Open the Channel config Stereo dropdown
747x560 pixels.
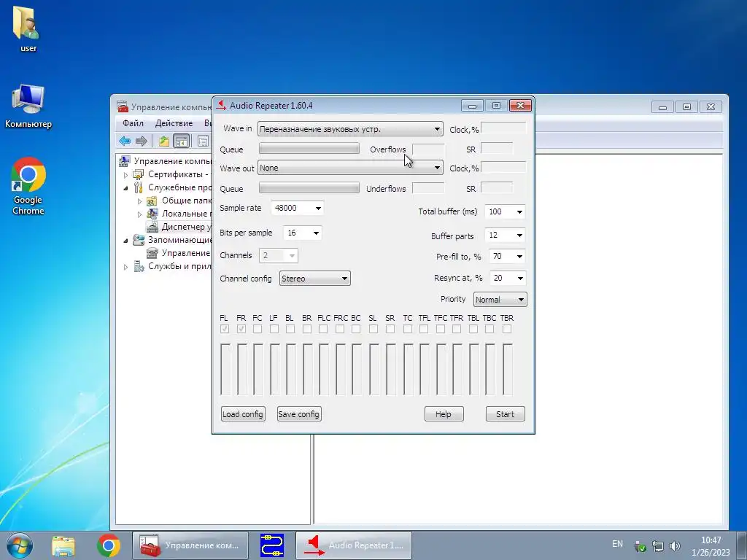point(314,279)
